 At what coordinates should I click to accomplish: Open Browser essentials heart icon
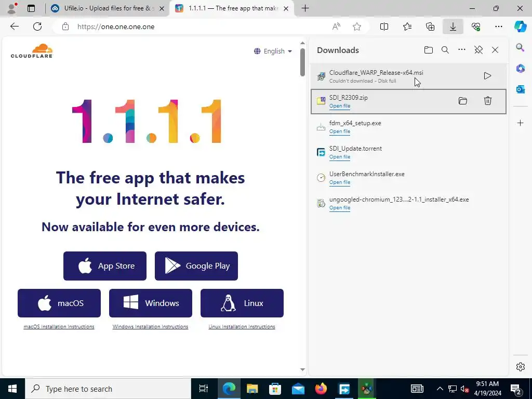[x=476, y=26]
